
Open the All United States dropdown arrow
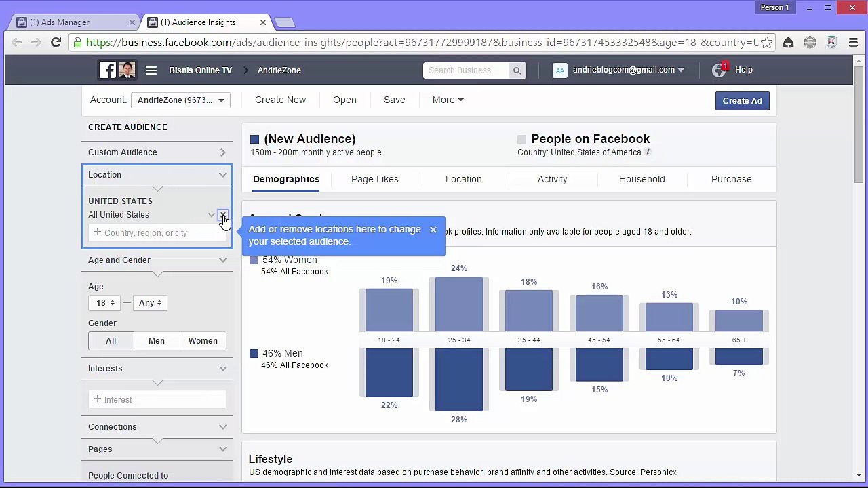212,215
